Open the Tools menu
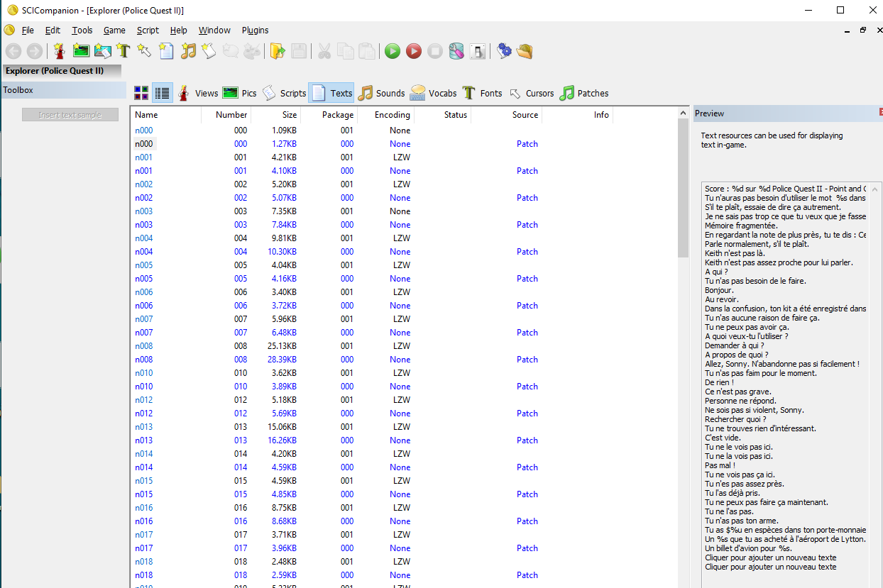This screenshot has height=588, width=883. coord(82,30)
